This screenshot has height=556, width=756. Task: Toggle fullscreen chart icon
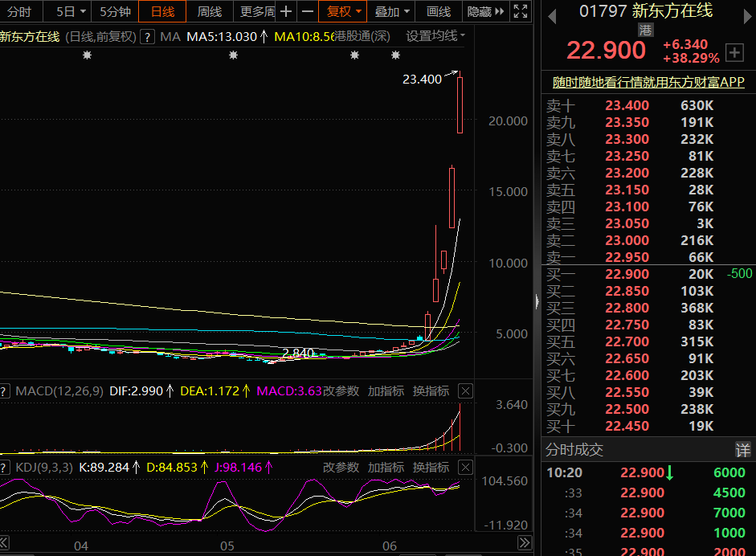(x=521, y=11)
